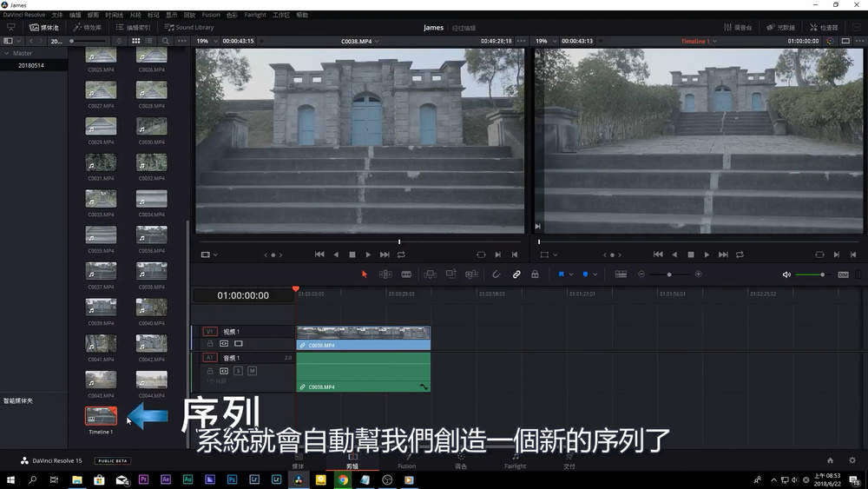Toggle auto select on video track 1

(x=224, y=344)
